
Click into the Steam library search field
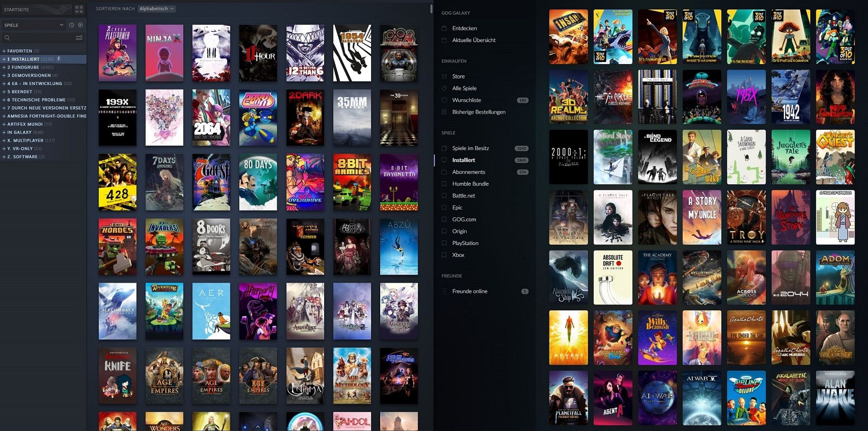pos(43,38)
